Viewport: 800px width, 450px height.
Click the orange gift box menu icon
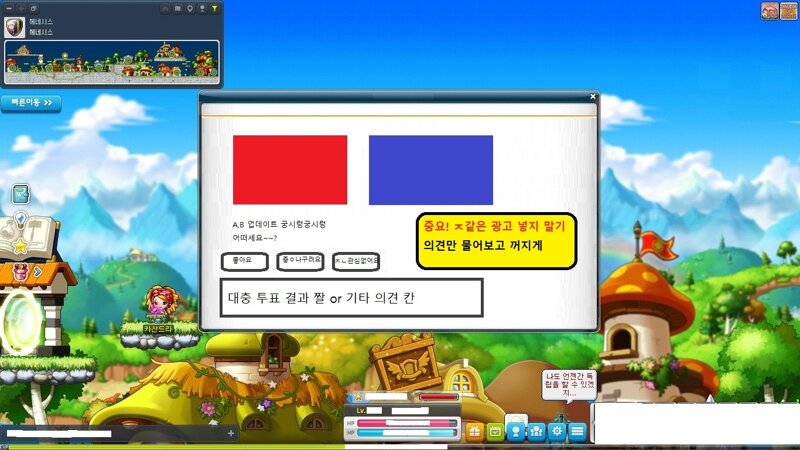coord(474,432)
